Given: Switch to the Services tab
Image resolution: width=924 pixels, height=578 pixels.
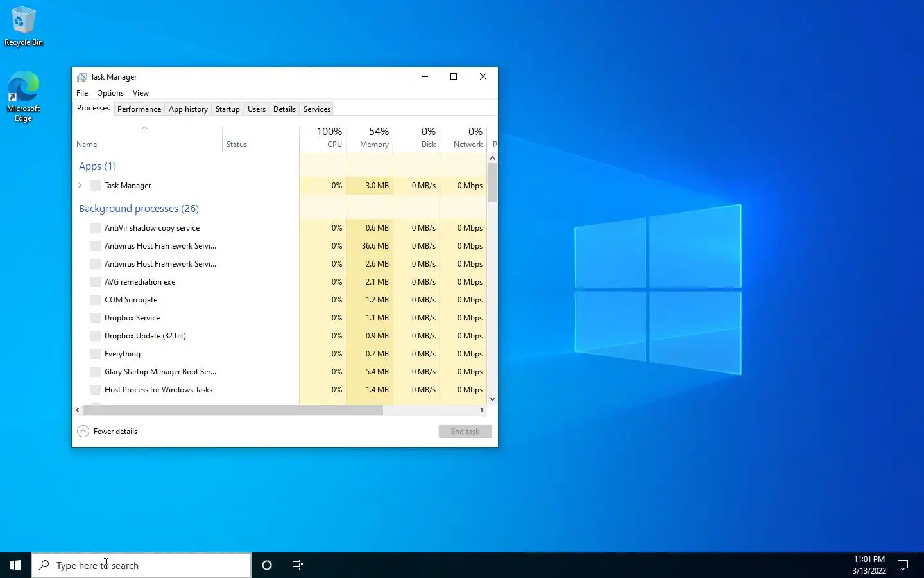Looking at the screenshot, I should tap(317, 109).
